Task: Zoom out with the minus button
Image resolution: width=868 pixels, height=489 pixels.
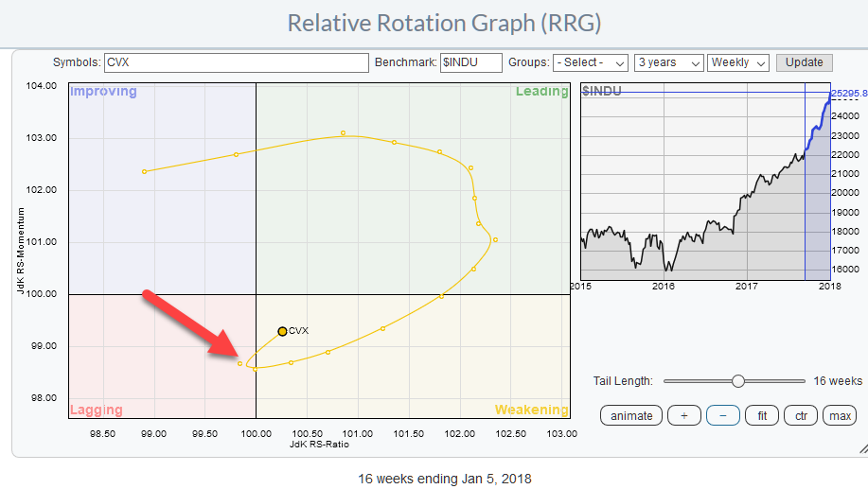Action: point(722,415)
